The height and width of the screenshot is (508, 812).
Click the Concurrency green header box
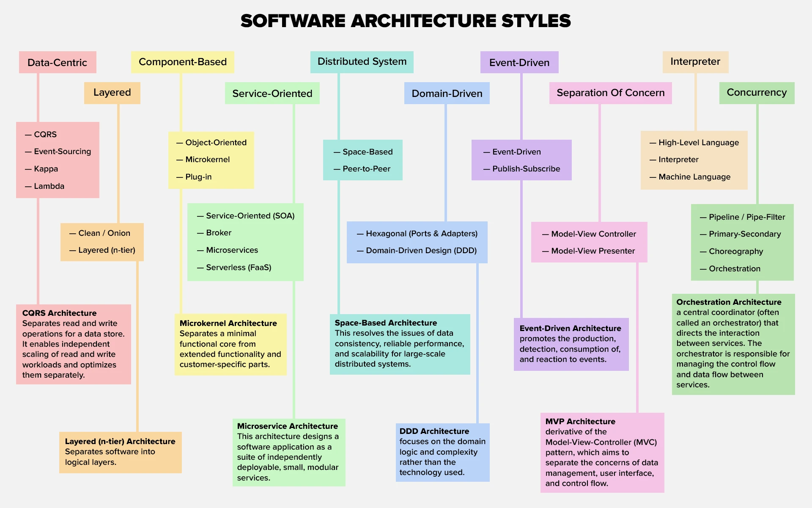pos(756,93)
